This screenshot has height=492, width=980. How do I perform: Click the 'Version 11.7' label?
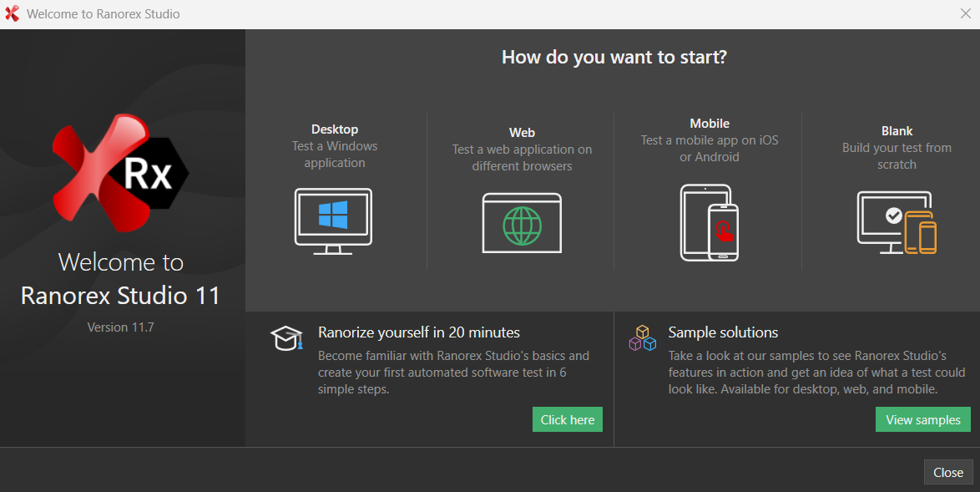click(x=121, y=327)
